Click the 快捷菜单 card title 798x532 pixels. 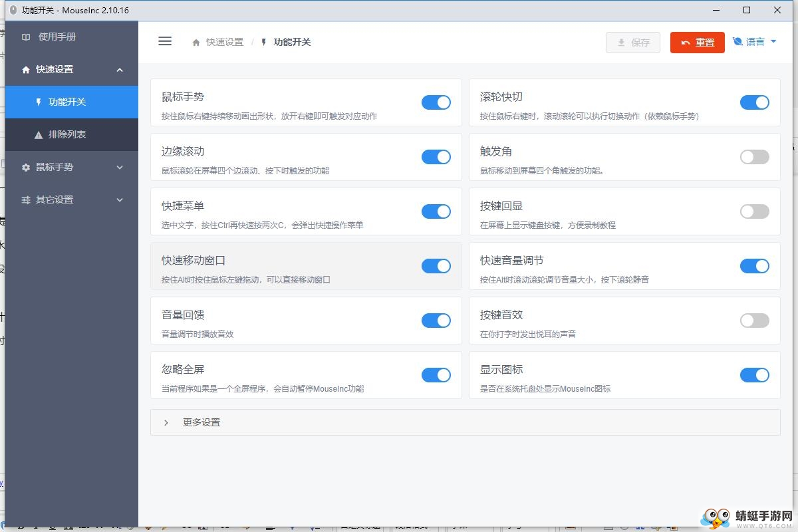tap(183, 206)
